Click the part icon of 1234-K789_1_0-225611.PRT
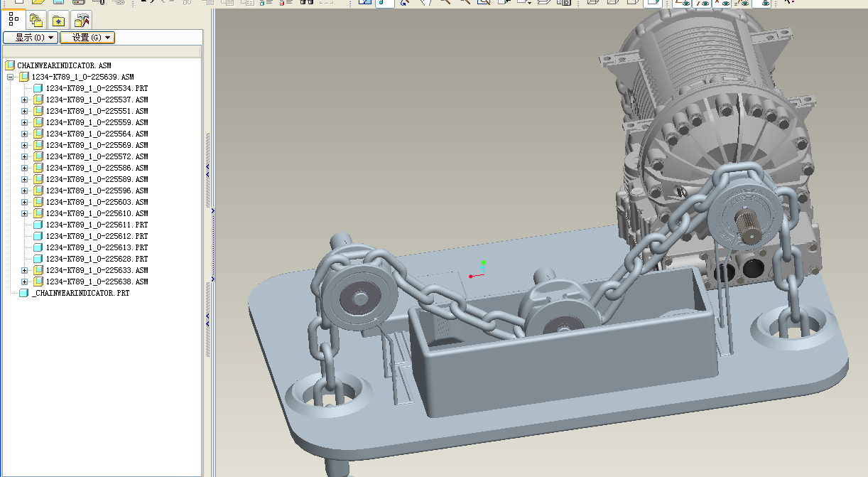Screen dimensions: 868x477 [38, 225]
